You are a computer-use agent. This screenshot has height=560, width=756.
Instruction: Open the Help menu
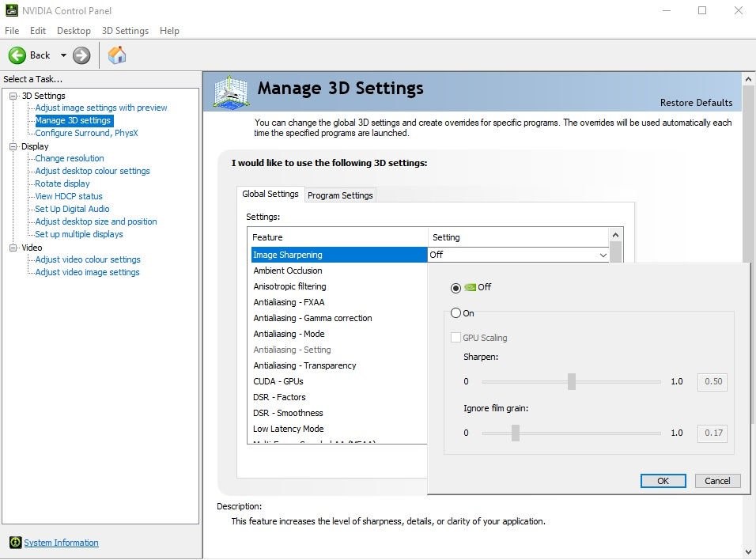169,30
